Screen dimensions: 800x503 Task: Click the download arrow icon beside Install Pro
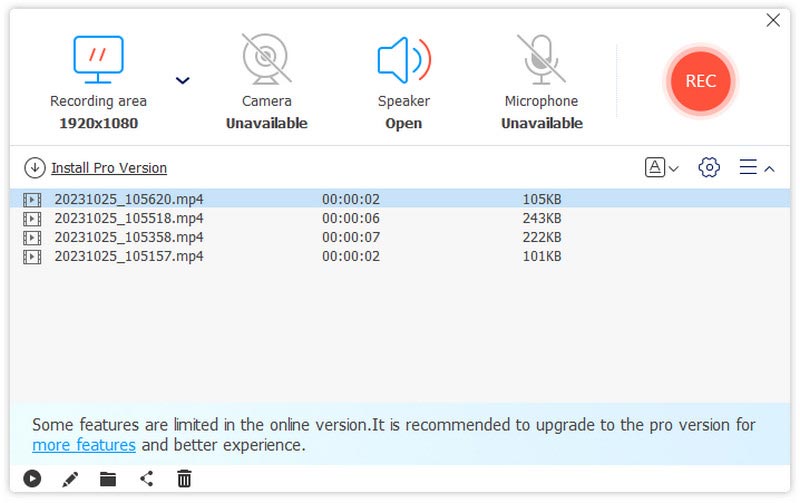pos(35,168)
